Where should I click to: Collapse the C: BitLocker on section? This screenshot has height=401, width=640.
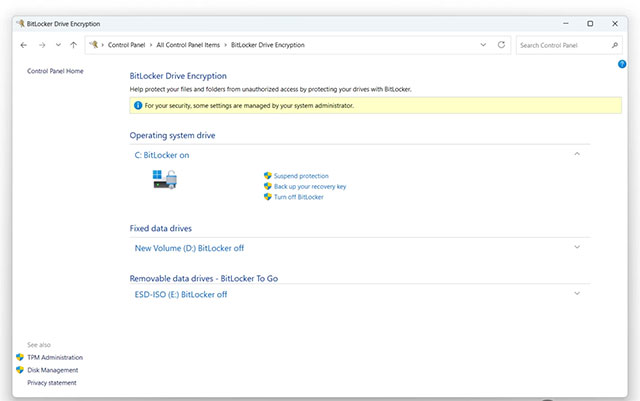click(577, 154)
